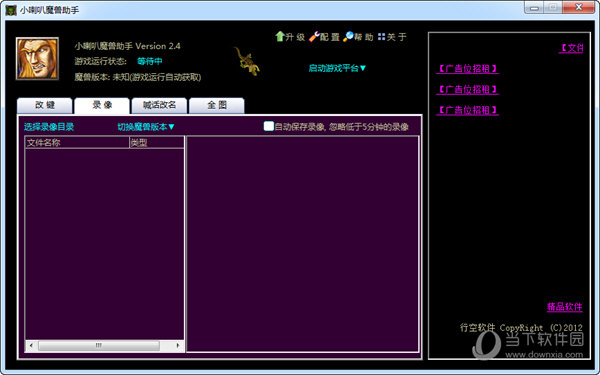Screen dimensions: 600x375
Task: Click the green upgrade arrow icon
Action: (x=280, y=36)
